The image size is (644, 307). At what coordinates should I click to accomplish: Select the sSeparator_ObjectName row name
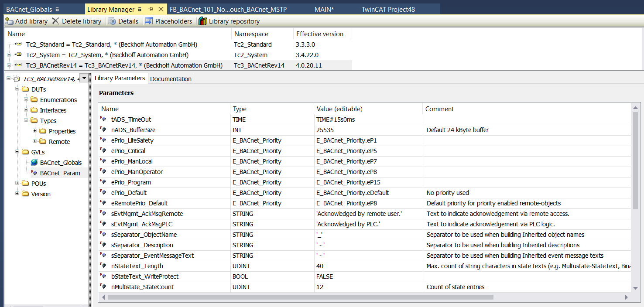point(144,235)
